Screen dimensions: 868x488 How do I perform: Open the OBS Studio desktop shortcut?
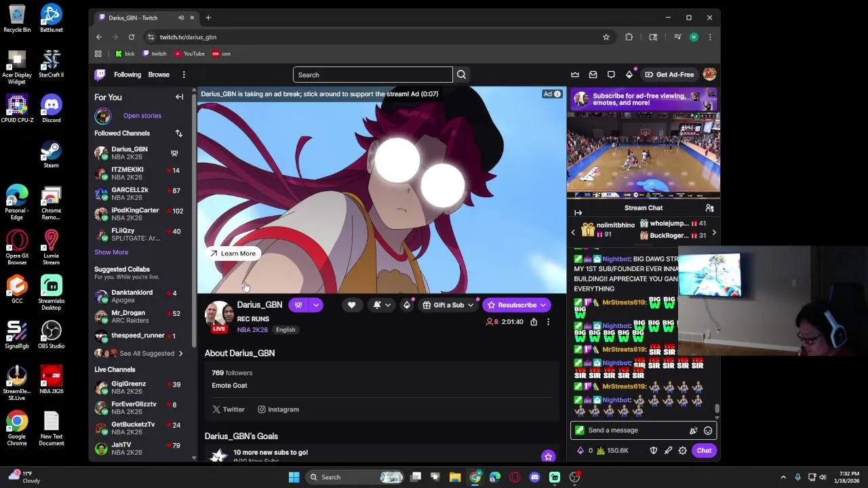(x=51, y=335)
